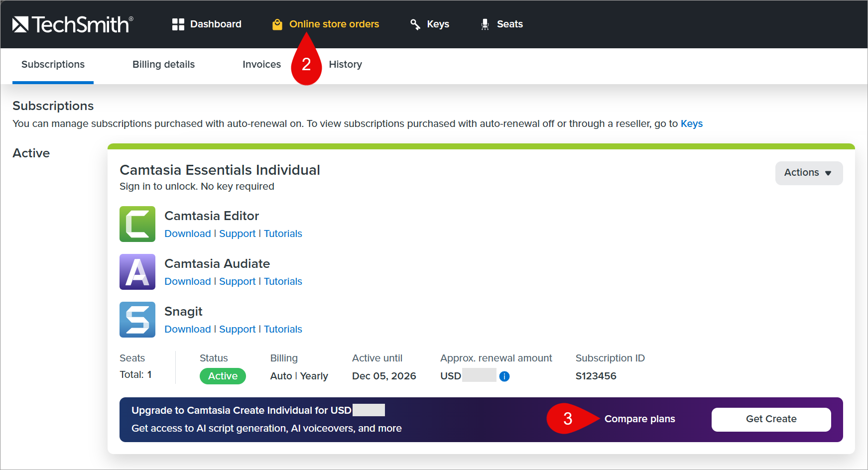The image size is (868, 470).
Task: Click the Seats chair icon
Action: 485,24
